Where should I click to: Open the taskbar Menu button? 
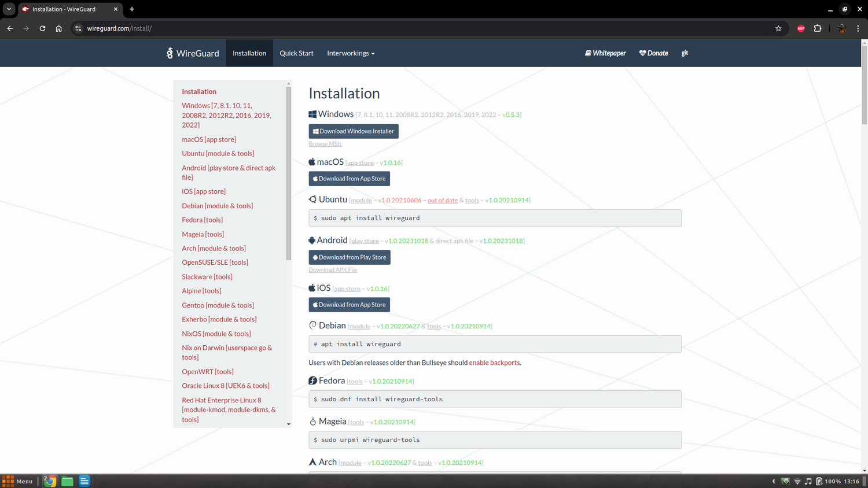[17, 481]
